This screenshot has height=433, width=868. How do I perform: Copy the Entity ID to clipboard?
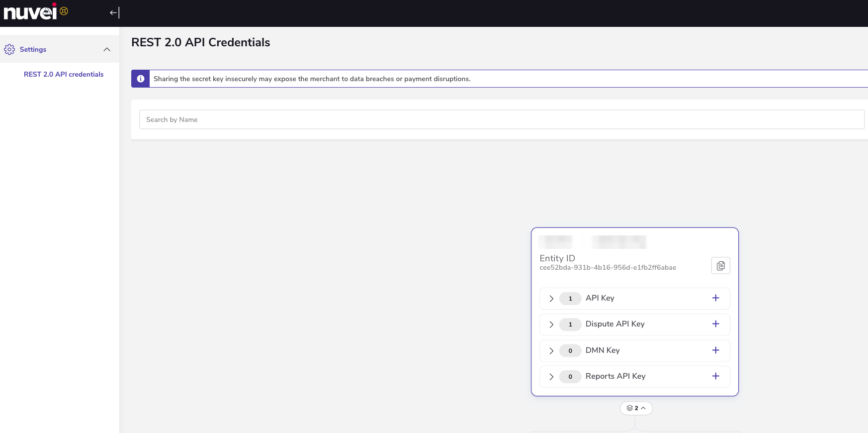[720, 266]
